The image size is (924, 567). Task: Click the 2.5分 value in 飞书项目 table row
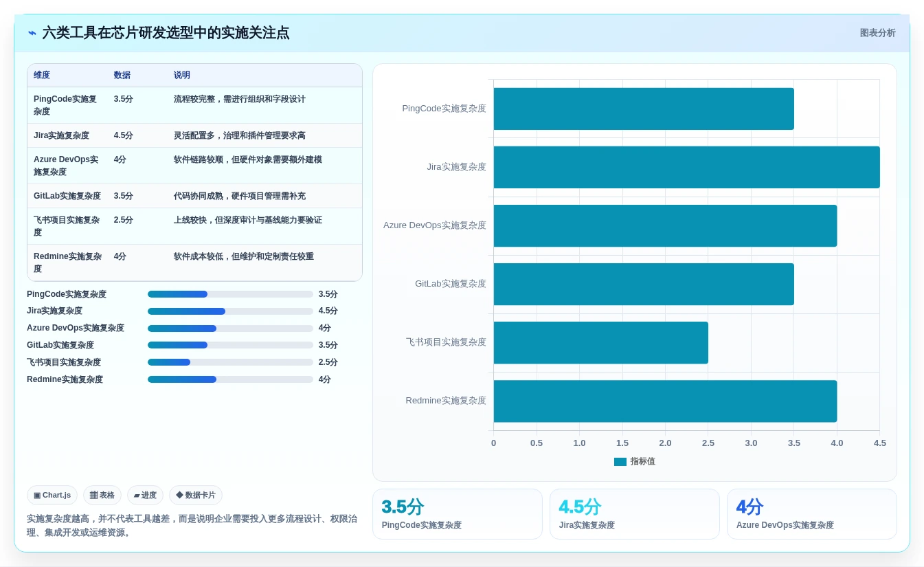tap(124, 220)
